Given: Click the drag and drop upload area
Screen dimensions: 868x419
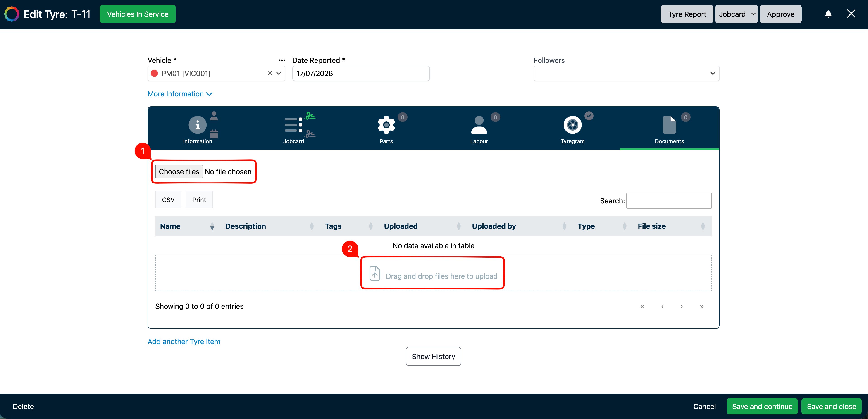Looking at the screenshot, I should (433, 273).
